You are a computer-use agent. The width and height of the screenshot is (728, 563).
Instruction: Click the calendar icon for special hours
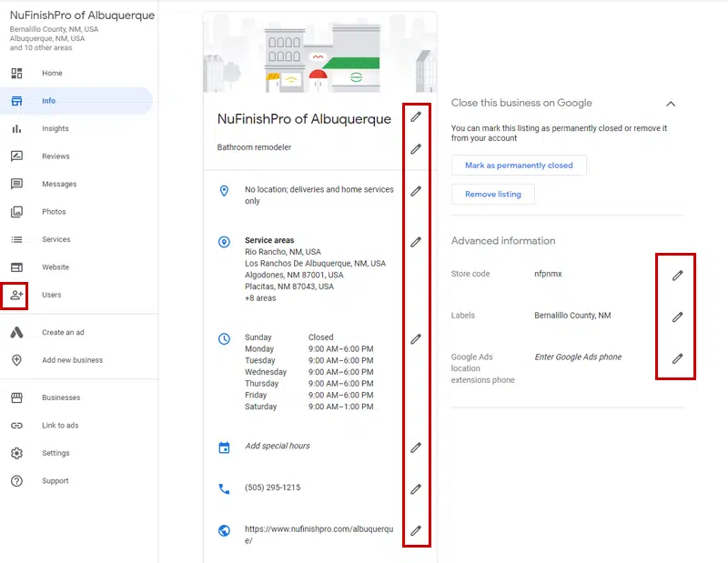[x=224, y=447]
